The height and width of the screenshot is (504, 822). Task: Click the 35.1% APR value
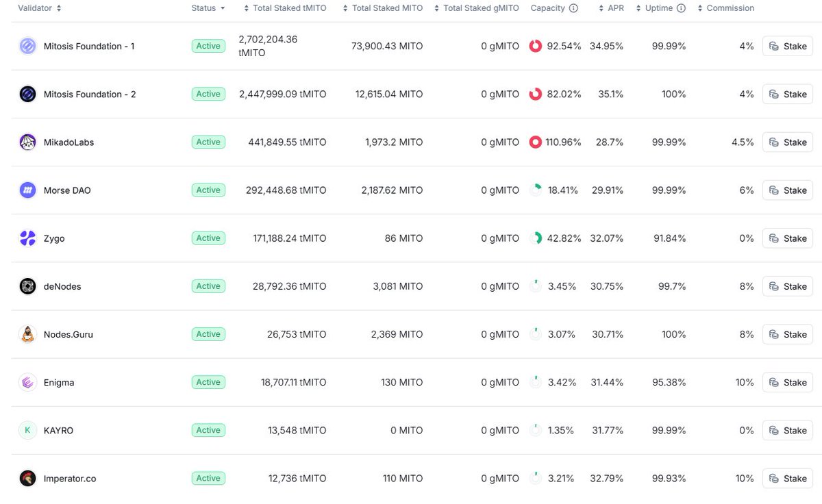pos(610,94)
